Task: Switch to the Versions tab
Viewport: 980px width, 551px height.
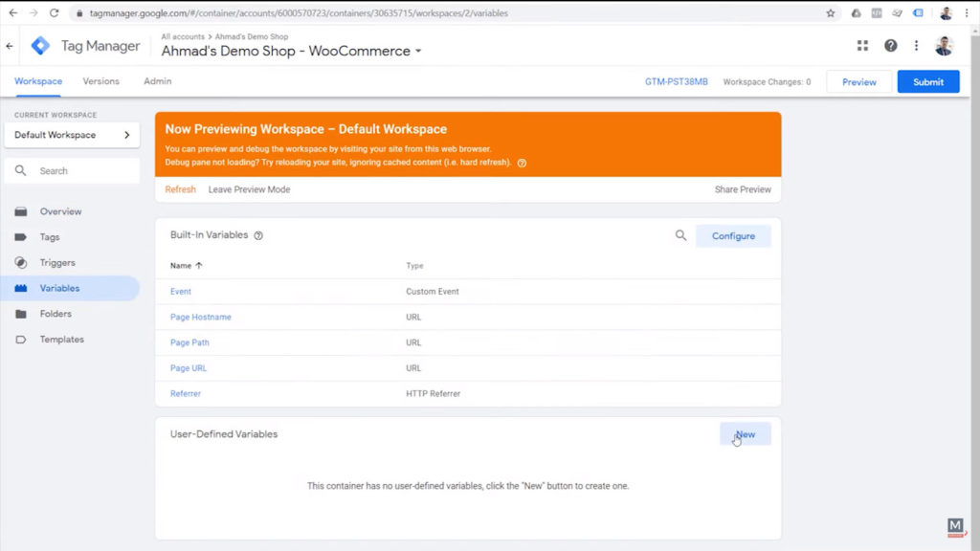Action: click(100, 81)
